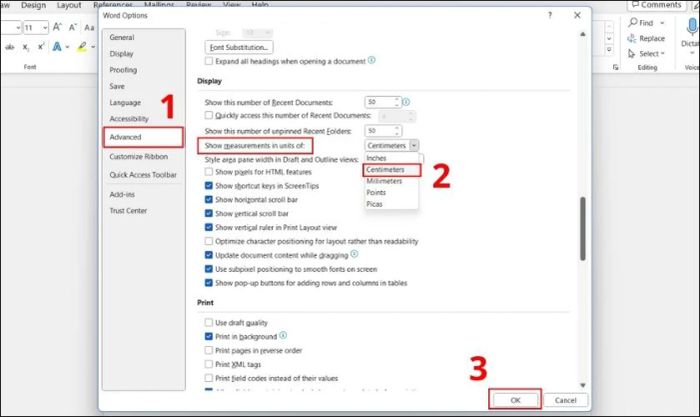Screen dimensions: 700x417
Task: Enable Print field codes instead of values
Action: [x=208, y=378]
